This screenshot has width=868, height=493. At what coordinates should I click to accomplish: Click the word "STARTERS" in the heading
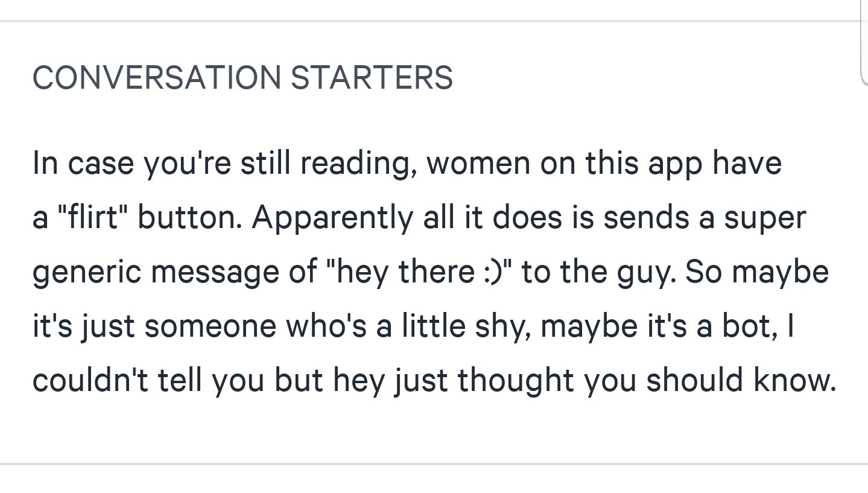pos(372,78)
